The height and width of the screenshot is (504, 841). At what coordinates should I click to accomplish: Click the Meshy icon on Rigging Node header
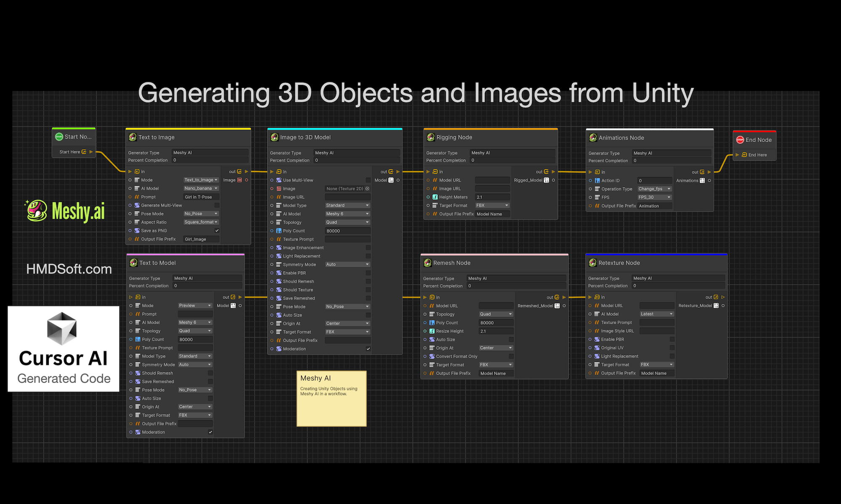431,137
